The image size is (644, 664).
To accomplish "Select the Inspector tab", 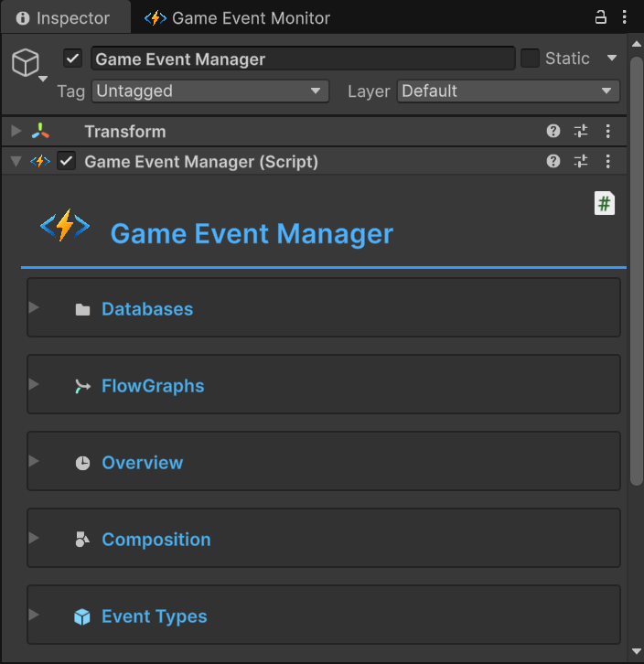I will pos(64,18).
